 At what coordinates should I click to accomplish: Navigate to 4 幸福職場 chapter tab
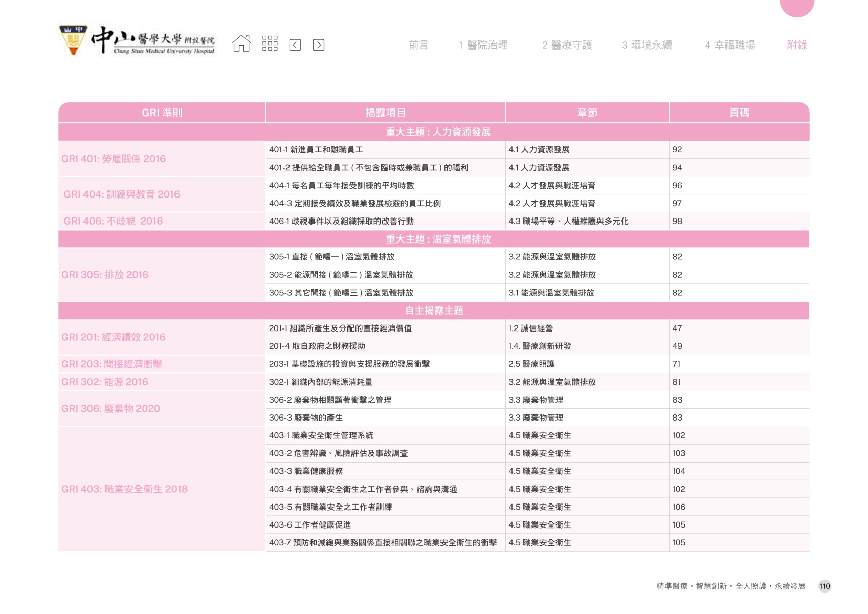pos(730,45)
